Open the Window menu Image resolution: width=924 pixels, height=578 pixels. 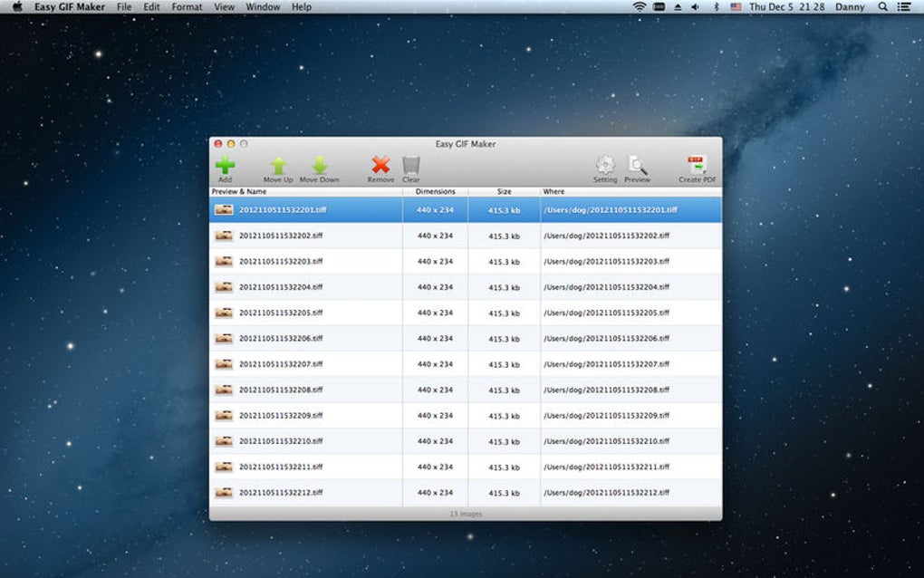coord(263,6)
